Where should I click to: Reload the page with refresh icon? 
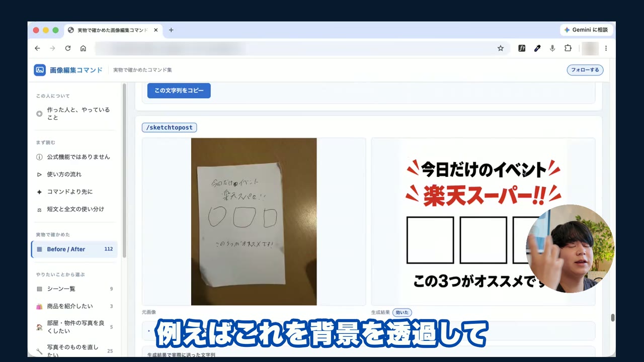(x=68, y=48)
